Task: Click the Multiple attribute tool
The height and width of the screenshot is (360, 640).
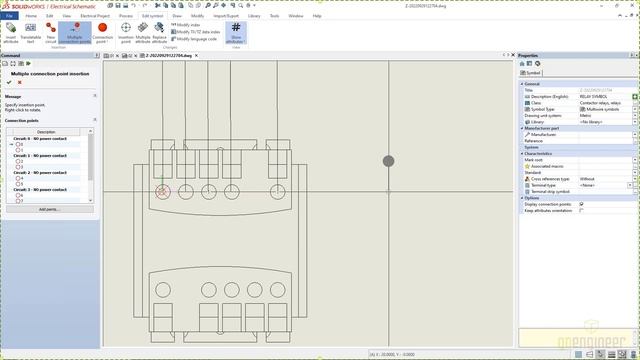Action: (142, 33)
